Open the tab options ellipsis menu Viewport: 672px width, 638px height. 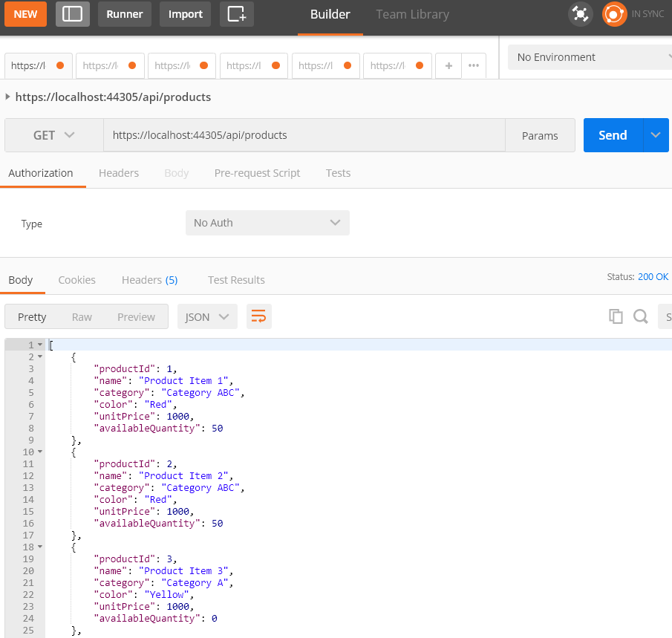(x=474, y=65)
